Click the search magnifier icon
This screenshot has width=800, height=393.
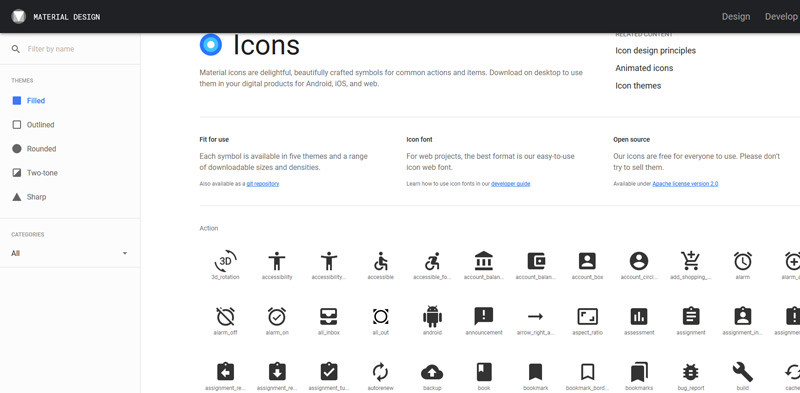pyautogui.click(x=16, y=49)
